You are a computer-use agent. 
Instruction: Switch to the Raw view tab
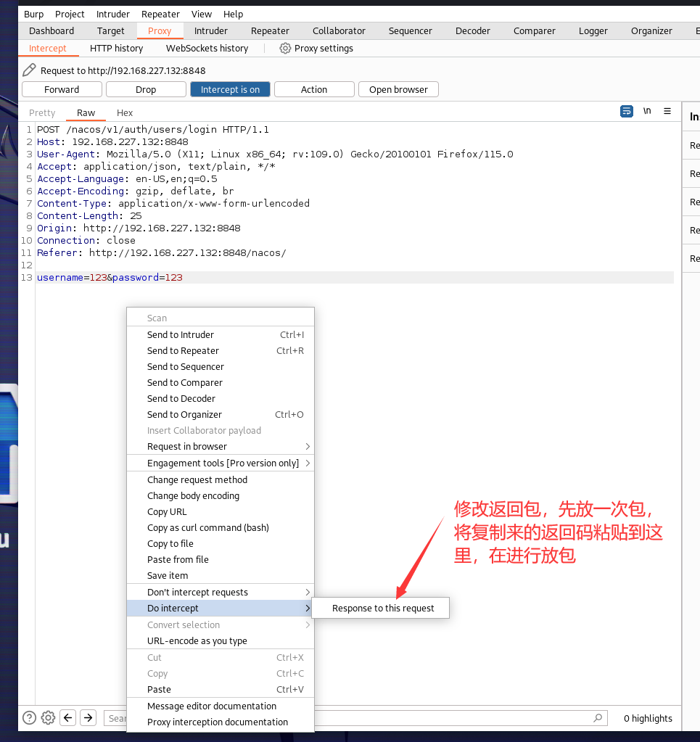pos(86,112)
